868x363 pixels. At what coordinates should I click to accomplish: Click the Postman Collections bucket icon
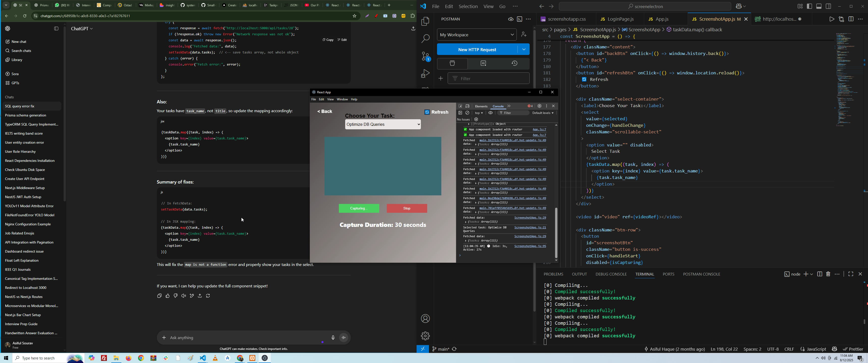(x=452, y=64)
